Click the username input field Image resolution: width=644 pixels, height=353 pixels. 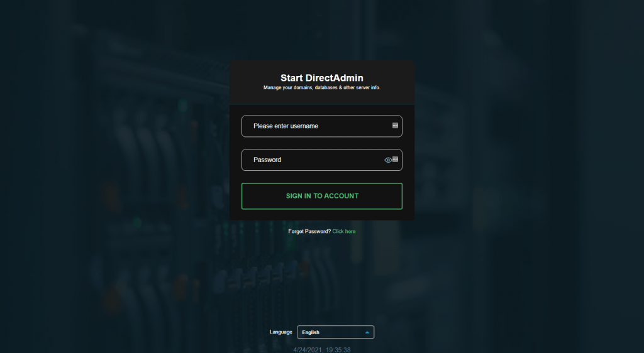(x=321, y=126)
